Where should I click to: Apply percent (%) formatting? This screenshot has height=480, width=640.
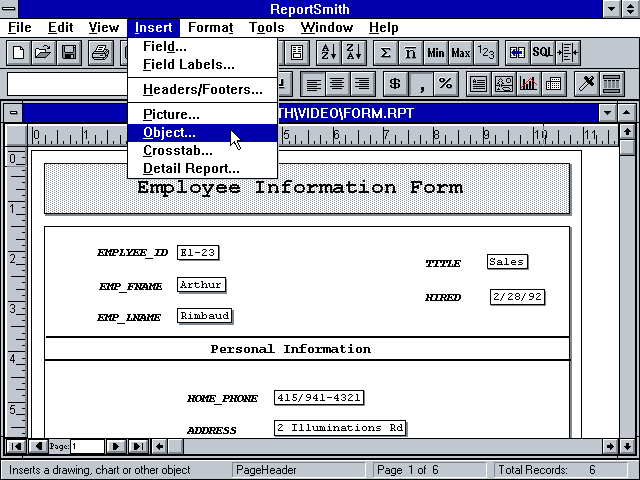point(446,84)
